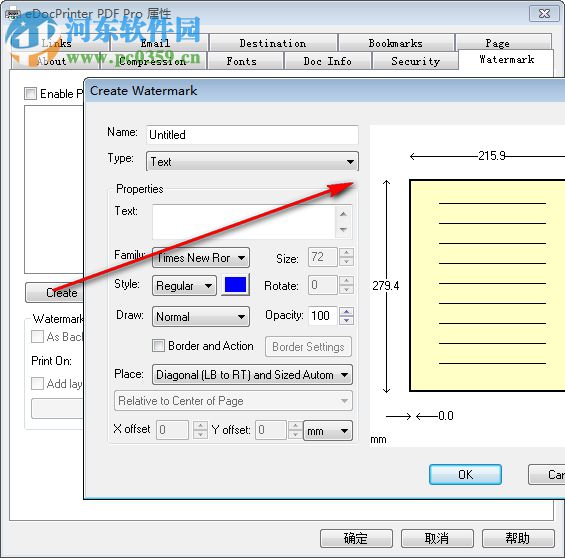
Task: Click the Y offset field
Action: 271,430
